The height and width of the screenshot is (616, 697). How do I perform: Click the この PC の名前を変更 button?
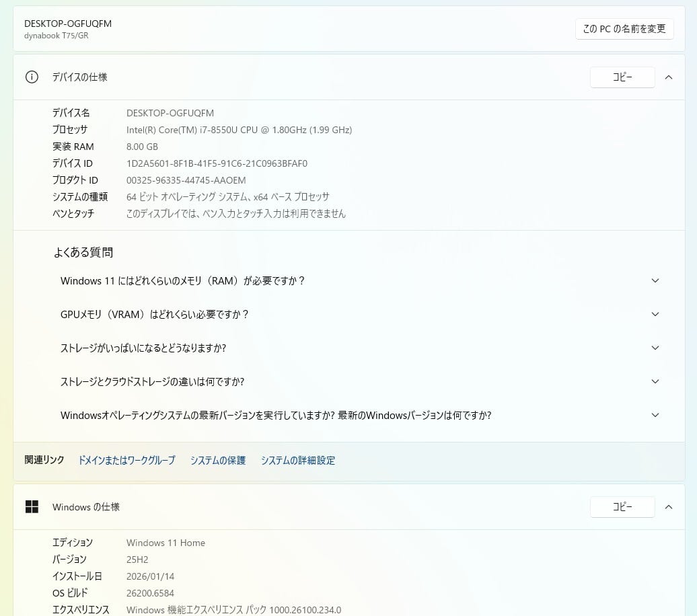tap(624, 29)
